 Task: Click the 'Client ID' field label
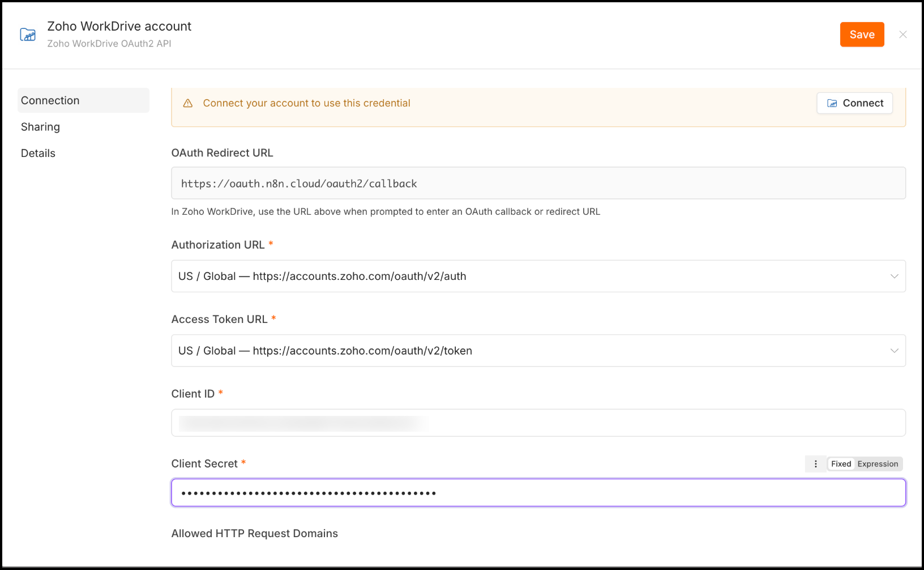(193, 394)
